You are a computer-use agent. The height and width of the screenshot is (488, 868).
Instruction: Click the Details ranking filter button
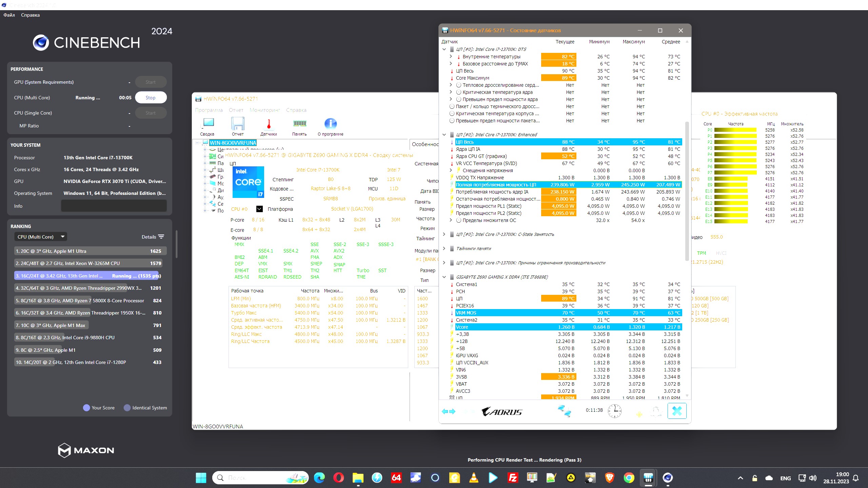click(153, 237)
